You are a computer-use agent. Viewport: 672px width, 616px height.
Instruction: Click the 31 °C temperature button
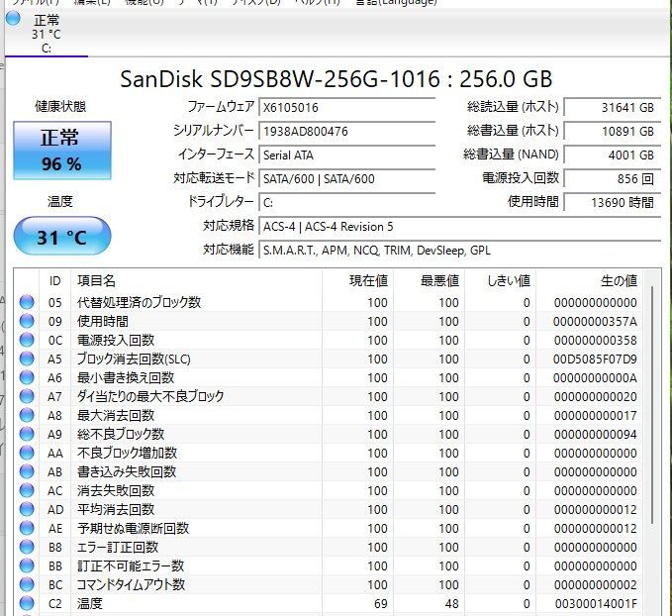pos(62,236)
